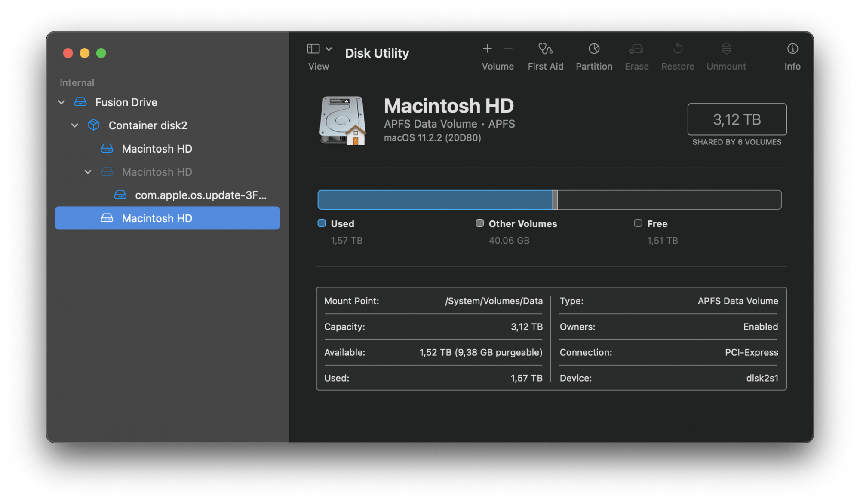Collapse the Container disk2 entry
This screenshot has height=504, width=860.
74,125
